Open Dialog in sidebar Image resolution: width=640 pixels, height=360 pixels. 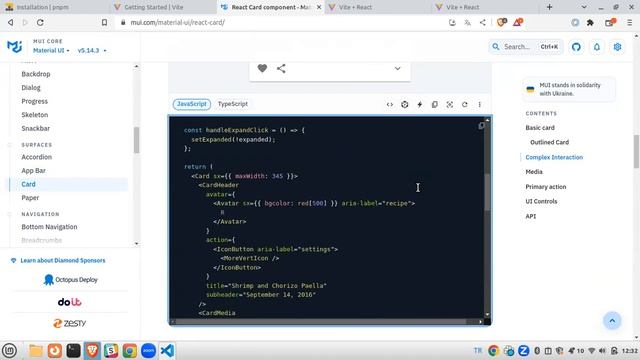click(31, 88)
